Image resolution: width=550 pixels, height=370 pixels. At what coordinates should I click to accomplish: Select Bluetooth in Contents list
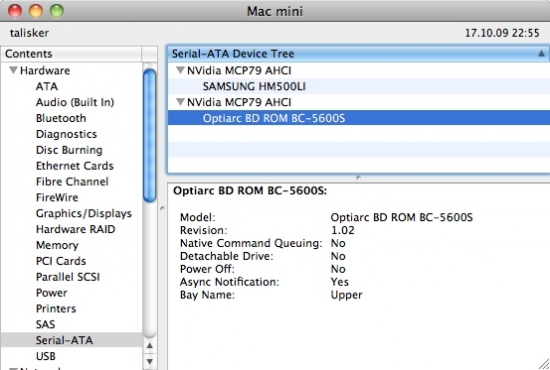tap(61, 118)
